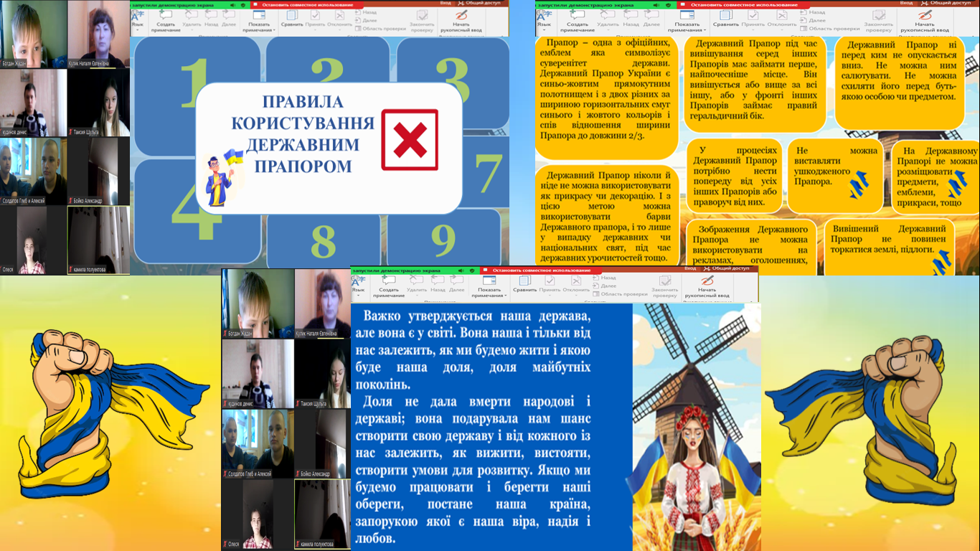
Task: Click Принять icon above the numbered tiles slide
Action: pyautogui.click(x=315, y=14)
